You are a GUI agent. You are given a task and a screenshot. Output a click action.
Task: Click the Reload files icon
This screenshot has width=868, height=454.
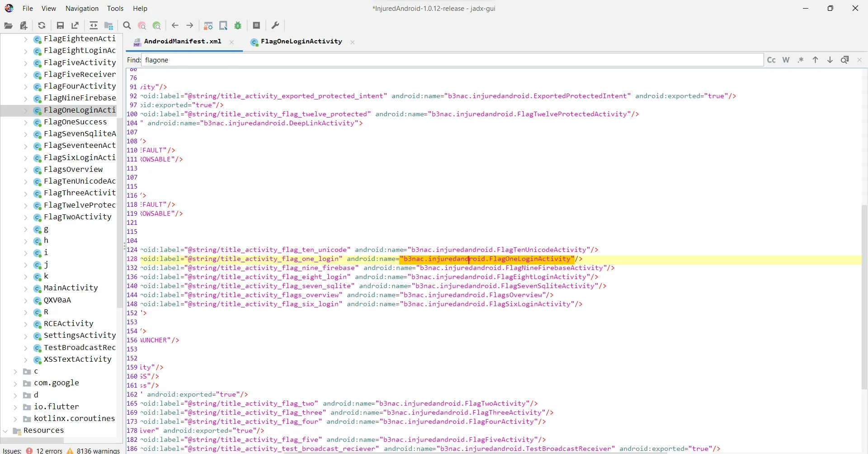pyautogui.click(x=42, y=26)
